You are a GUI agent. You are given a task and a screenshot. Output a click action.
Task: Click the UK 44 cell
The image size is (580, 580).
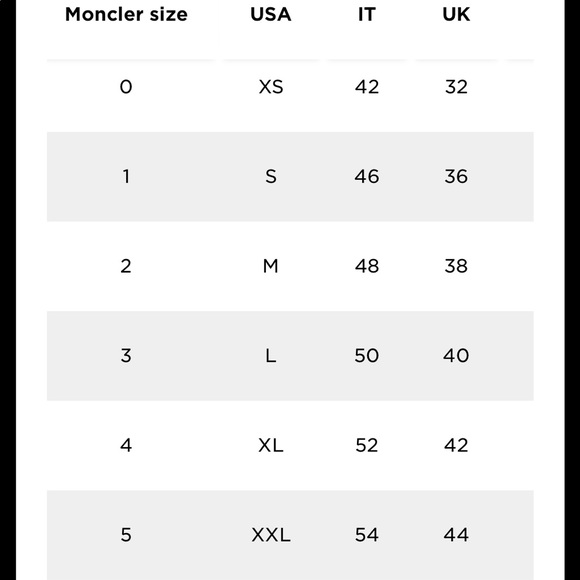pos(456,535)
